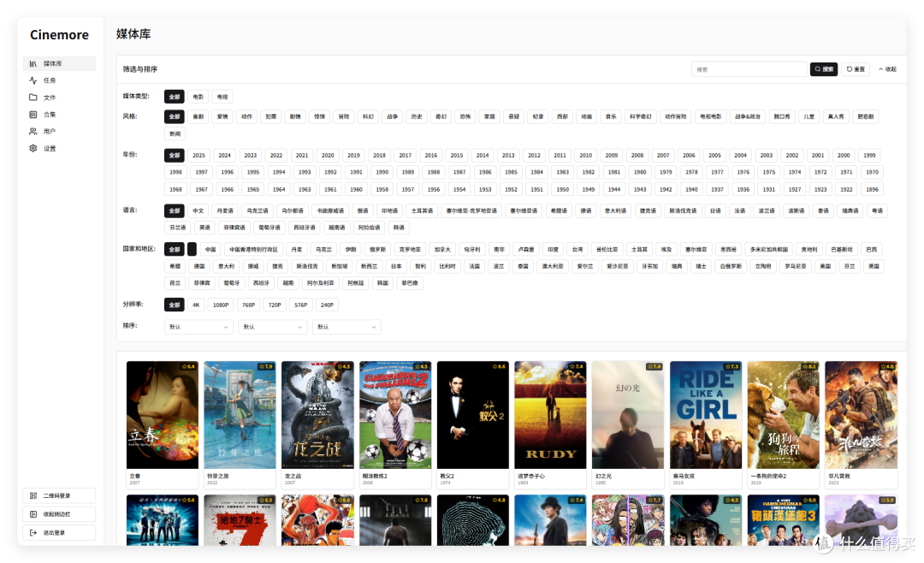Open 文件 folder icon in sidebar
924x563 pixels.
(x=33, y=98)
